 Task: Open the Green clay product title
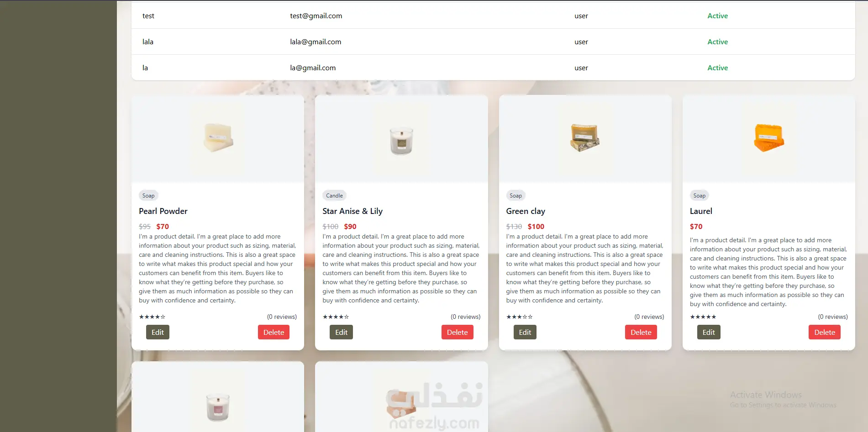(x=526, y=211)
